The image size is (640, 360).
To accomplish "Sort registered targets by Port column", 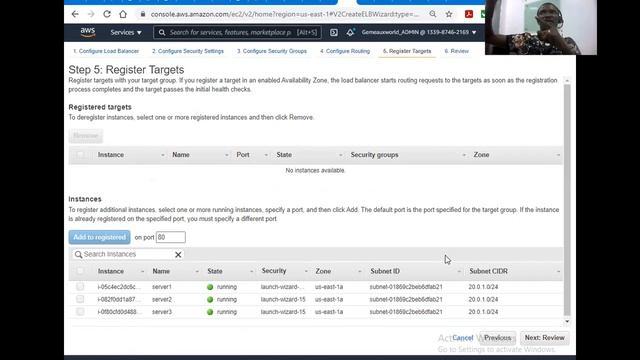I will click(251, 155).
